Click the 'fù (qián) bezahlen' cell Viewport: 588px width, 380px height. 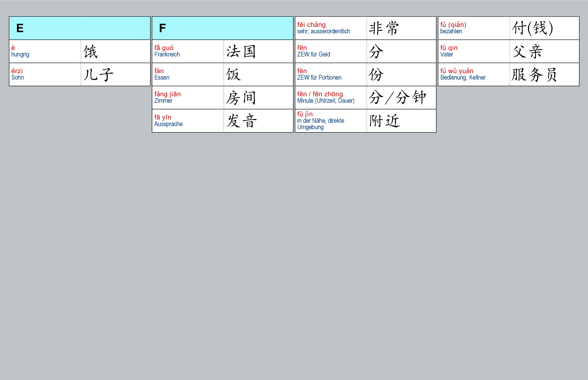pyautogui.click(x=474, y=28)
